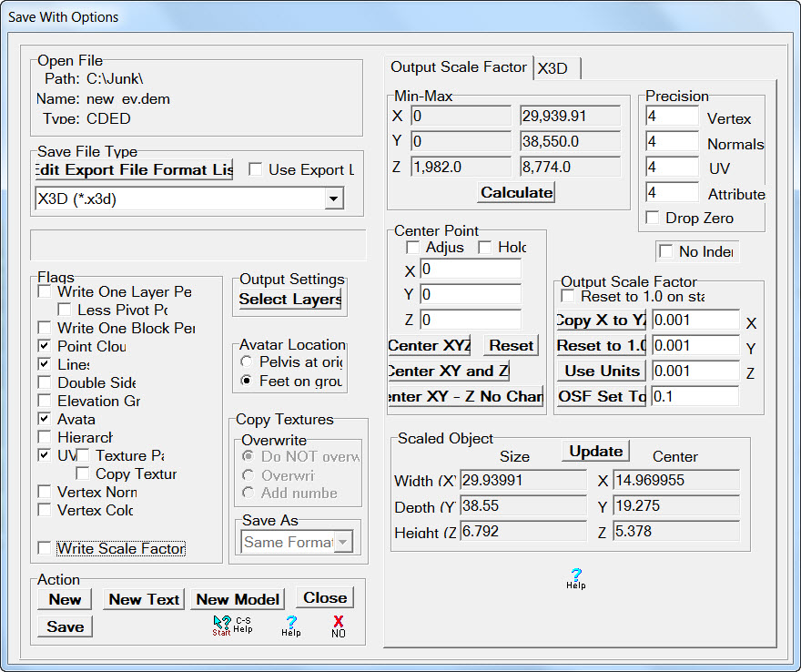This screenshot has height=672, width=801.
Task: Click Center Point X input field
Action: click(x=471, y=269)
